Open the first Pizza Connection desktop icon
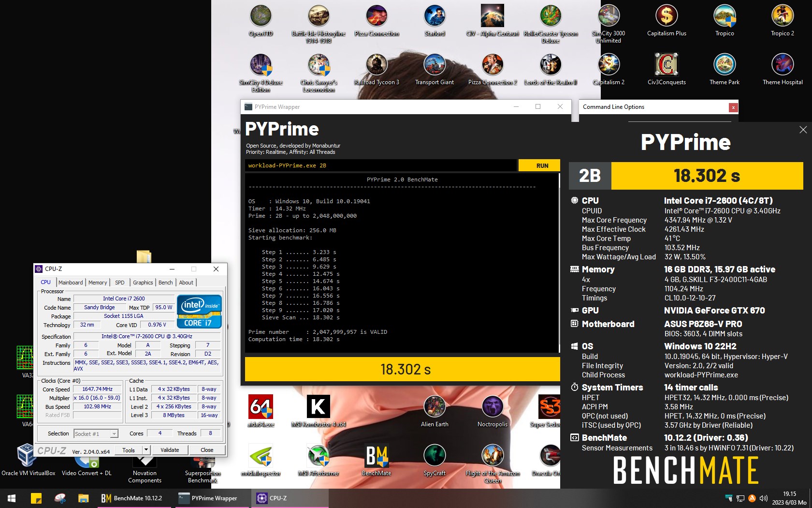812x508 pixels. [x=377, y=20]
